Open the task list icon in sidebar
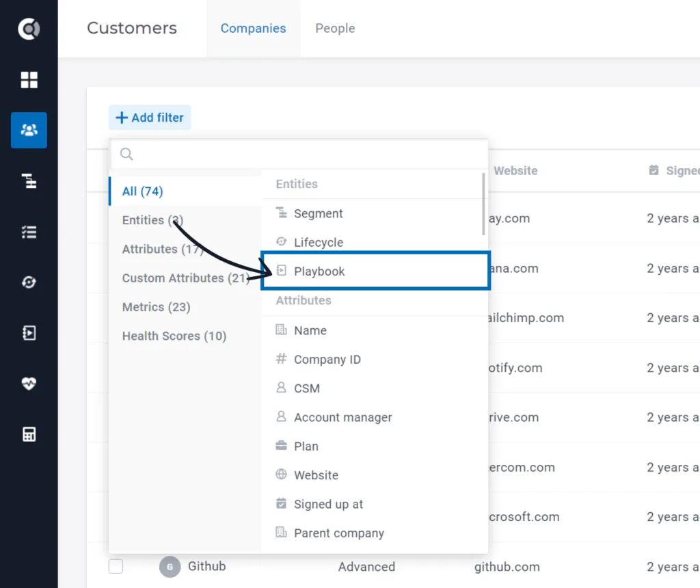Viewport: 700px width, 588px height. coord(29,232)
